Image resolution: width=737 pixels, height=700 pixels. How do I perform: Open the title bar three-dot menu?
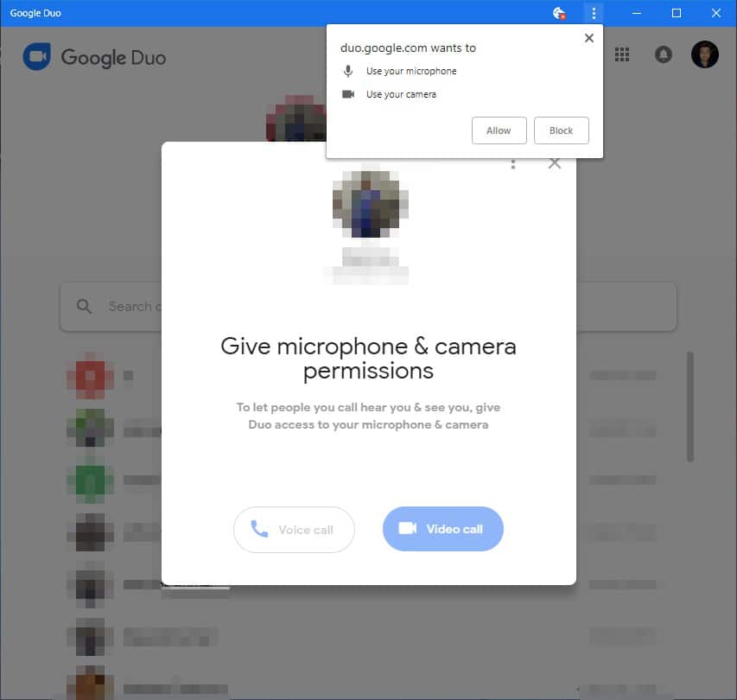click(594, 13)
